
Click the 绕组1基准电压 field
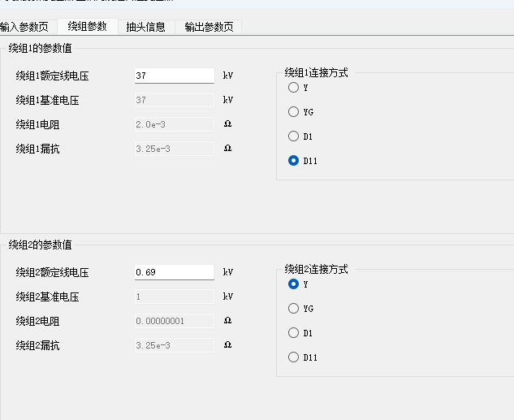pyautogui.click(x=174, y=100)
